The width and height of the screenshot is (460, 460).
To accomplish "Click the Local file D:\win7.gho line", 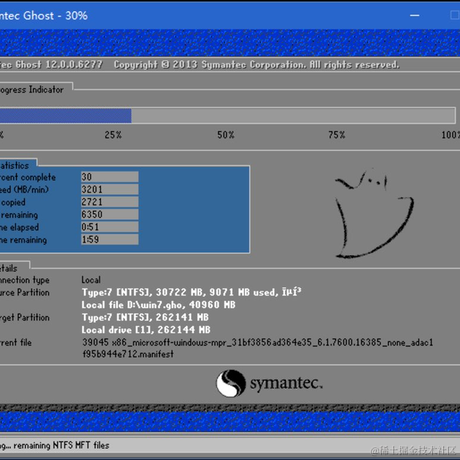I will click(159, 305).
